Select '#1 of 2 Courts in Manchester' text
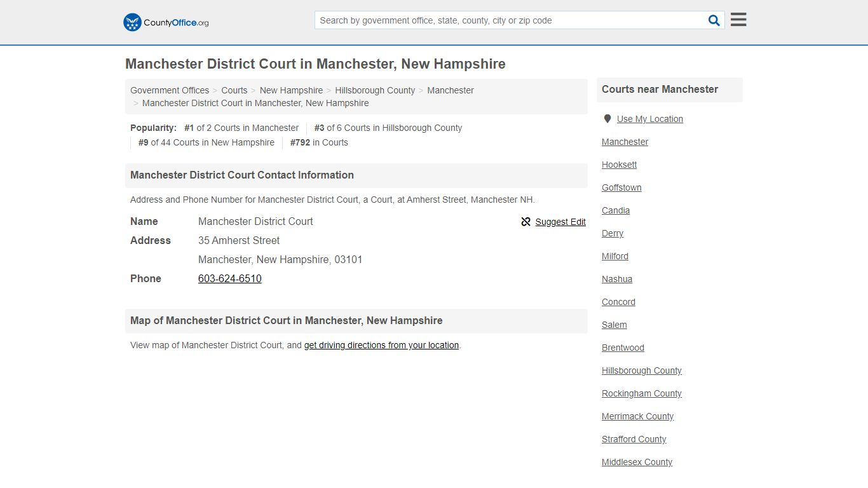This screenshot has height=488, width=868. (x=241, y=128)
